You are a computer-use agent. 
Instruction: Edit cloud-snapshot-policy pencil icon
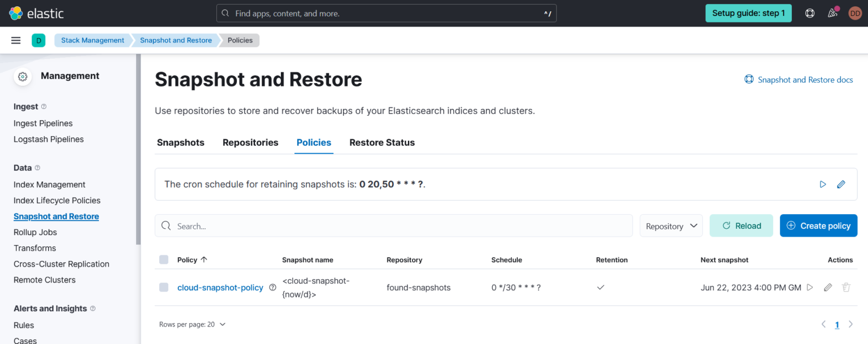click(x=828, y=288)
